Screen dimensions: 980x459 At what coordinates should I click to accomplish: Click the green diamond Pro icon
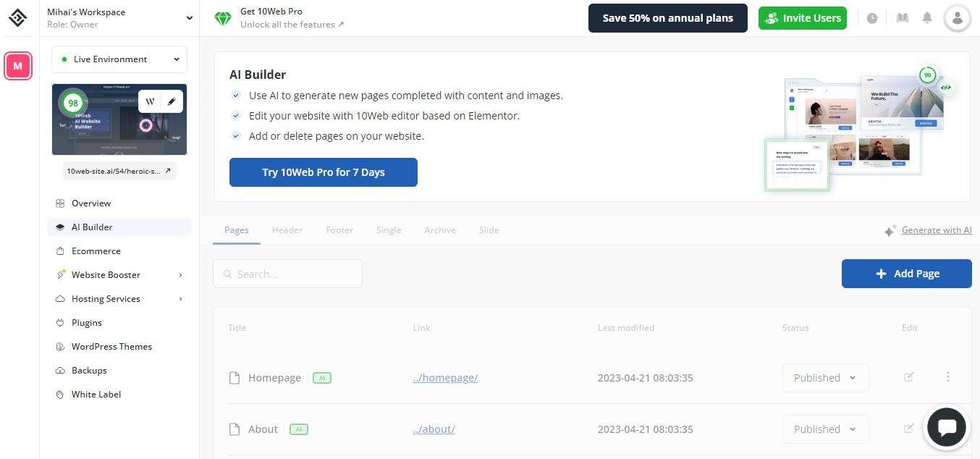pos(223,18)
